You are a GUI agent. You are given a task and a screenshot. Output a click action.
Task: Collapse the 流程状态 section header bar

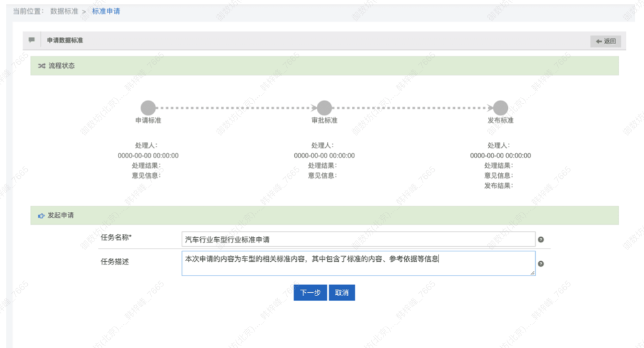click(x=324, y=66)
